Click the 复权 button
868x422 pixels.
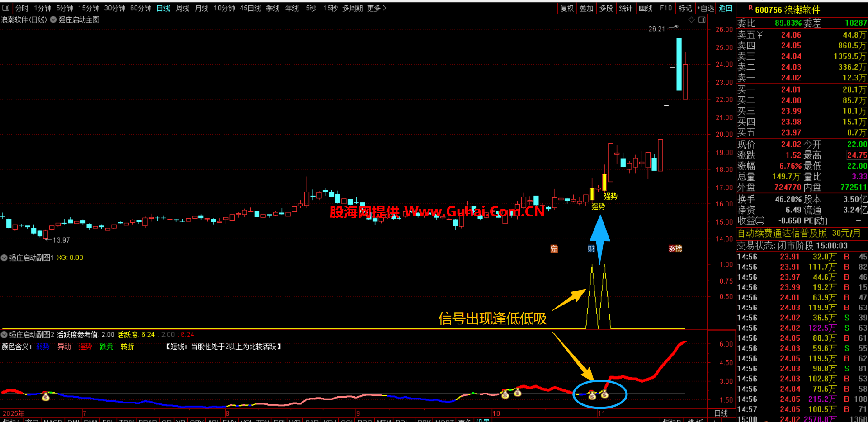pos(567,8)
